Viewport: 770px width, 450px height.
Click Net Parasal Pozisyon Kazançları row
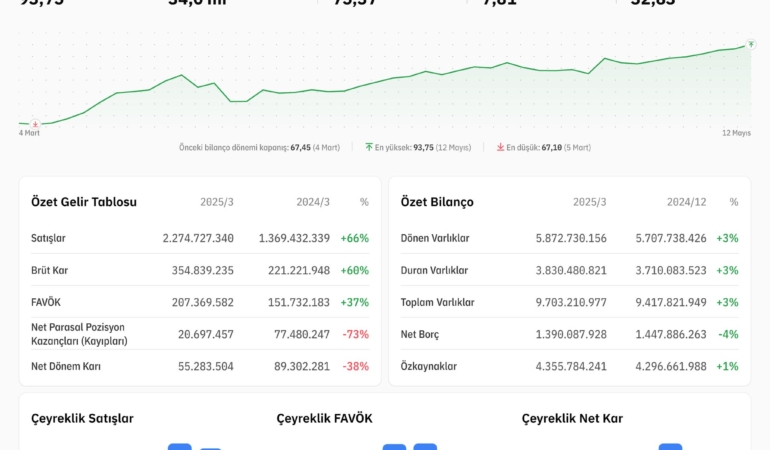pos(80,334)
